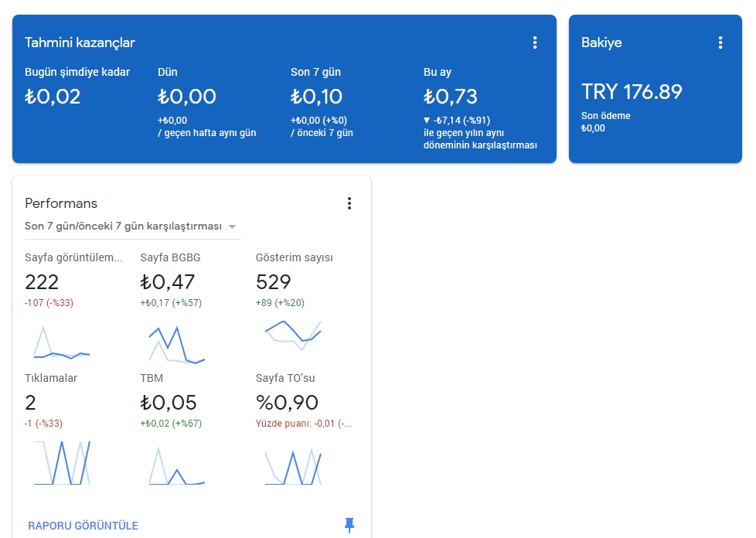756x538 pixels.
Task: Open the Bakiye card three-dot menu
Action: [720, 43]
